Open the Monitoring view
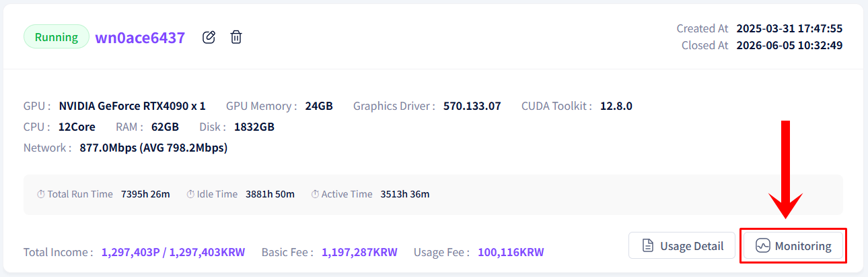The image size is (868, 277). (x=793, y=245)
